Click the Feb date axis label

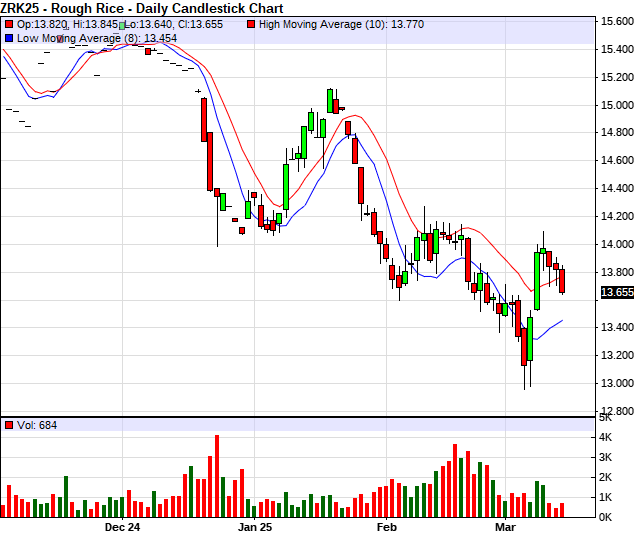(x=386, y=525)
